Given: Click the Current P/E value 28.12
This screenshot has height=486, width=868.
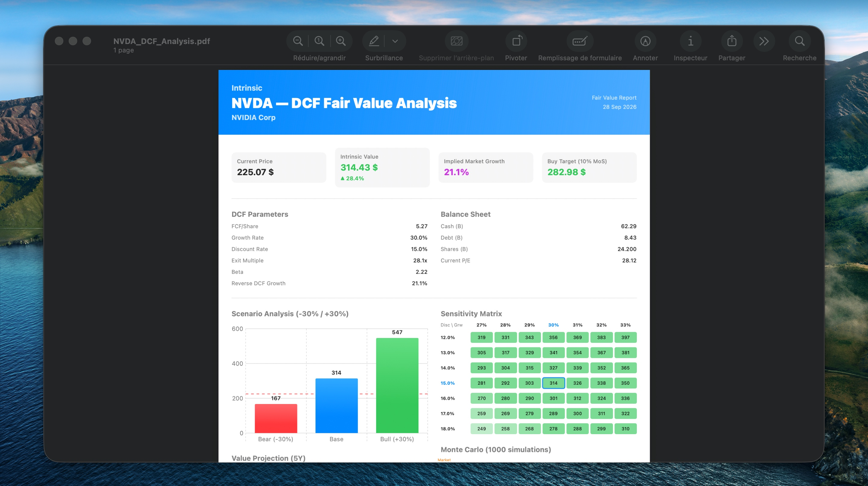Looking at the screenshot, I should (x=629, y=260).
